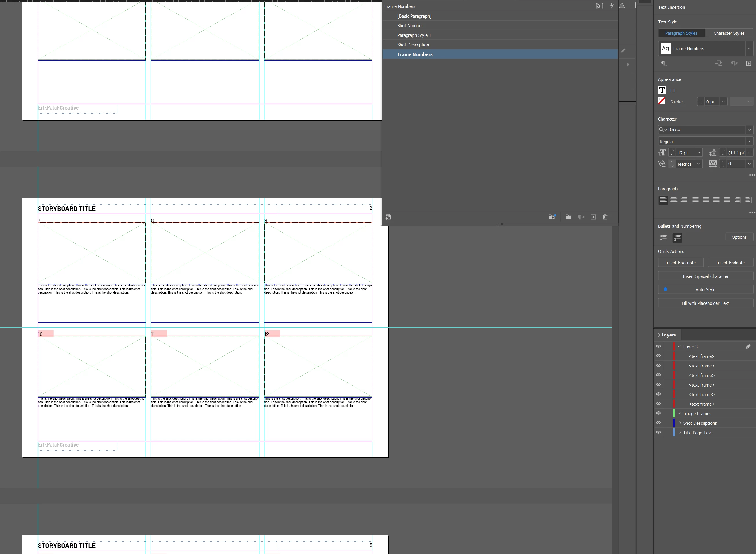Open the font size 12 pt dropdown
Image resolution: width=756 pixels, height=554 pixels.
point(698,153)
